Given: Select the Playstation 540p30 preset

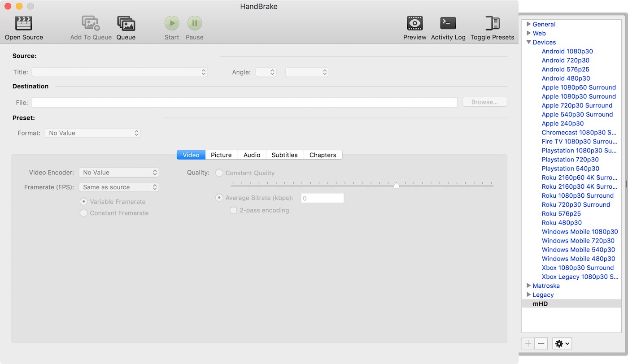Looking at the screenshot, I should [570, 169].
